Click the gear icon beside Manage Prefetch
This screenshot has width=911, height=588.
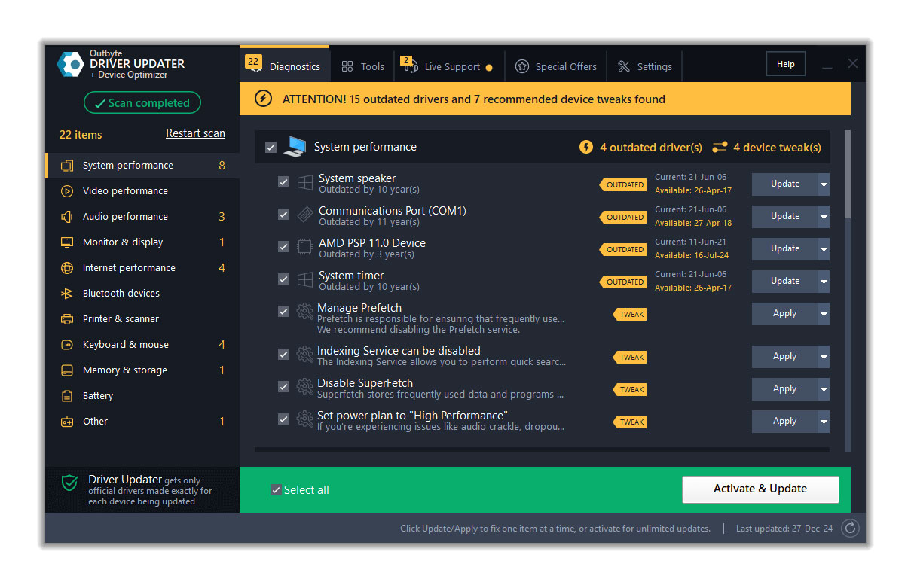point(305,312)
